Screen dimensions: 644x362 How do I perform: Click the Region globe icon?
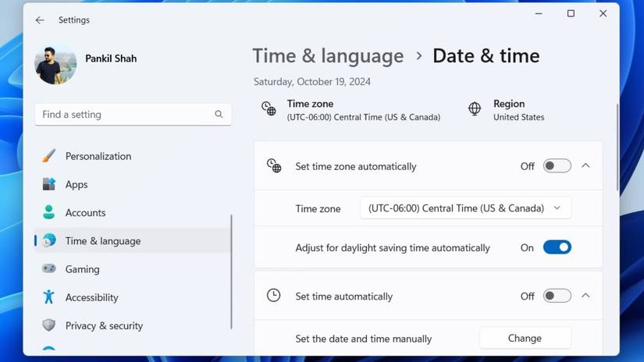pos(475,109)
